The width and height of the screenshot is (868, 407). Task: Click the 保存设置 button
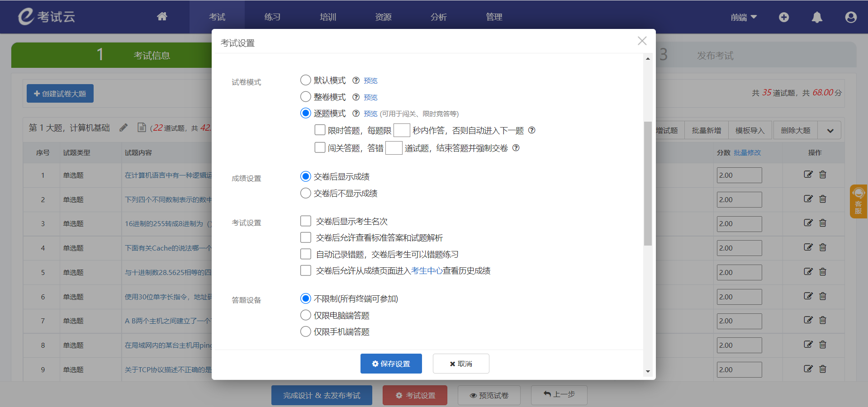[x=391, y=364]
